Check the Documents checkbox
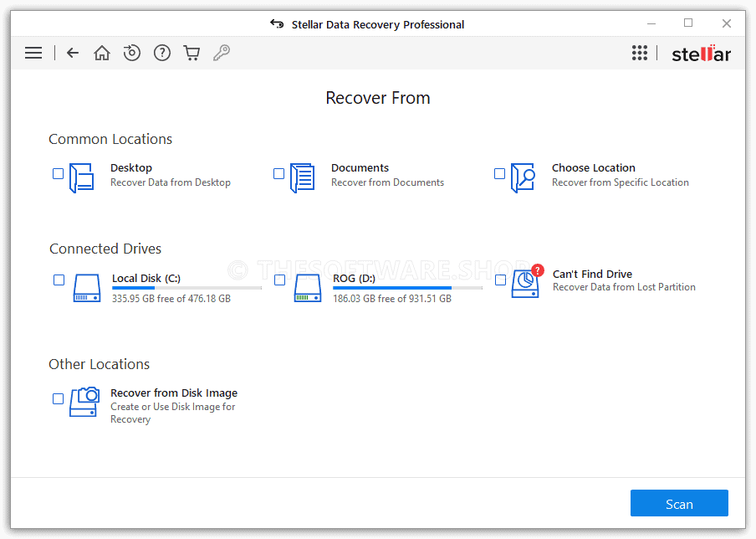 278,173
